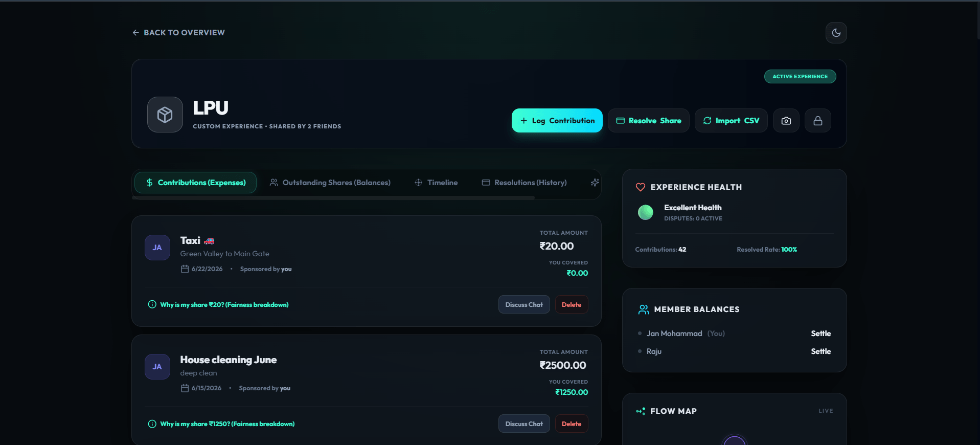Click the Member Balances people icon

point(644,309)
